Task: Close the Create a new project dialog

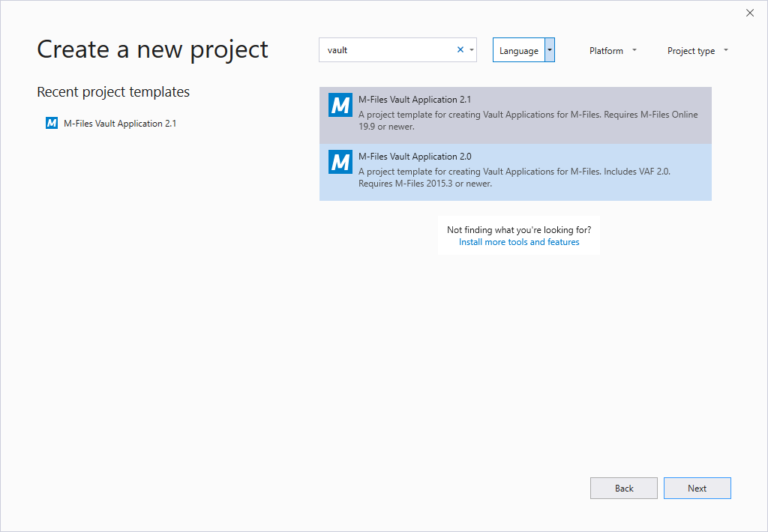Action: [750, 13]
